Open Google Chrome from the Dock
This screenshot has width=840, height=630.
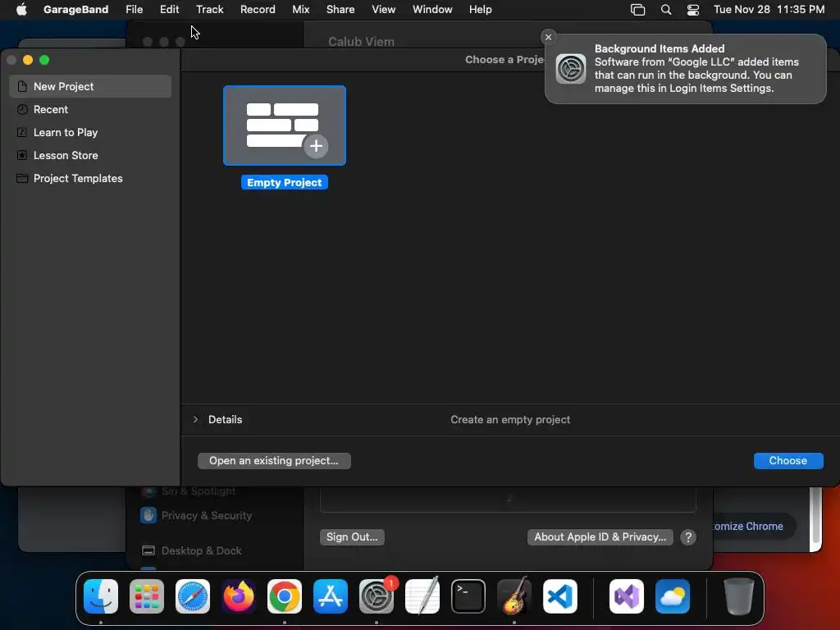pos(285,596)
